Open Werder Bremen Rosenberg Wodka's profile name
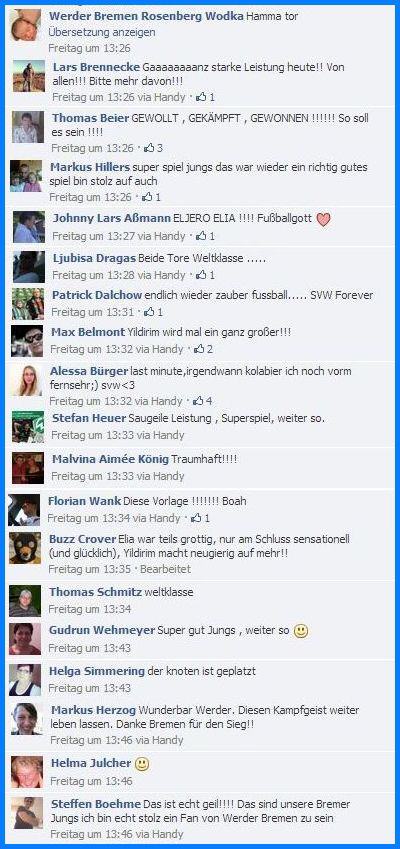The width and height of the screenshot is (400, 849). pos(146,16)
